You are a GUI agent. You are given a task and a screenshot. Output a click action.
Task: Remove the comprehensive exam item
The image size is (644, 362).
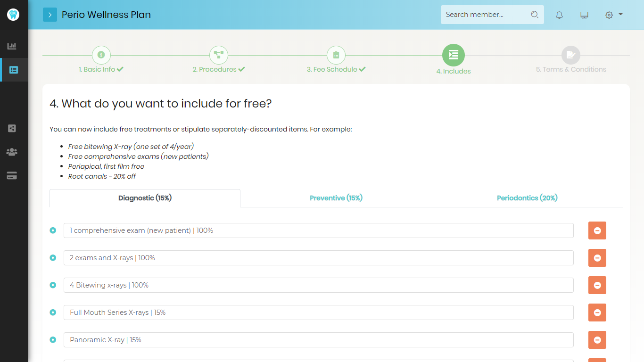[x=597, y=230]
